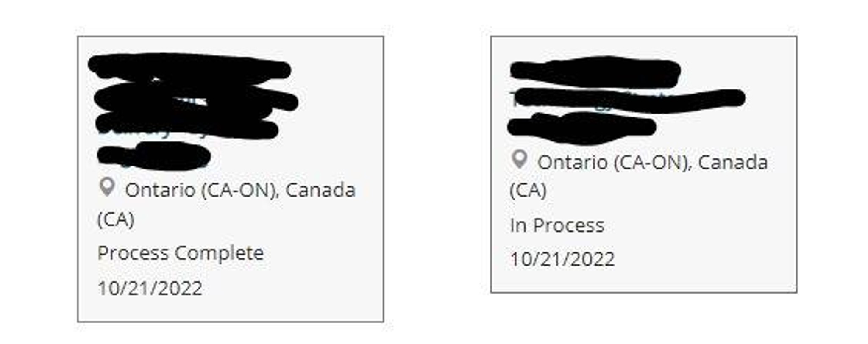Click the short bottom redacted line, Process Complete card

tap(153, 155)
